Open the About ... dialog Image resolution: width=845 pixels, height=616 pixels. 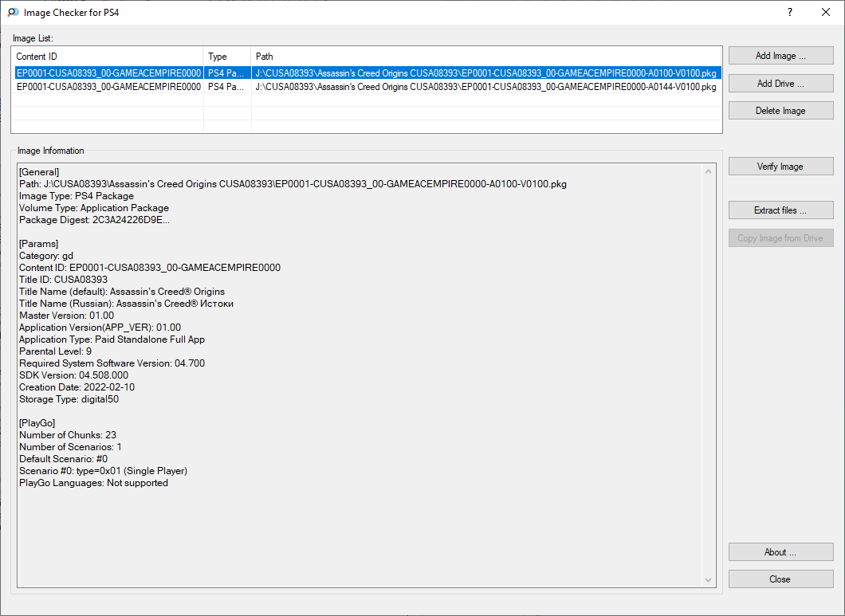tap(780, 552)
